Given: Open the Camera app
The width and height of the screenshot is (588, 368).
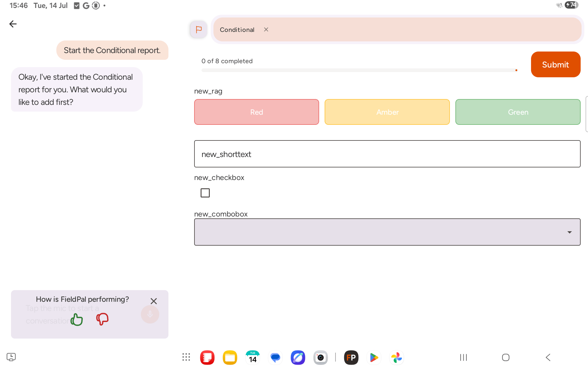Looking at the screenshot, I should tap(321, 358).
